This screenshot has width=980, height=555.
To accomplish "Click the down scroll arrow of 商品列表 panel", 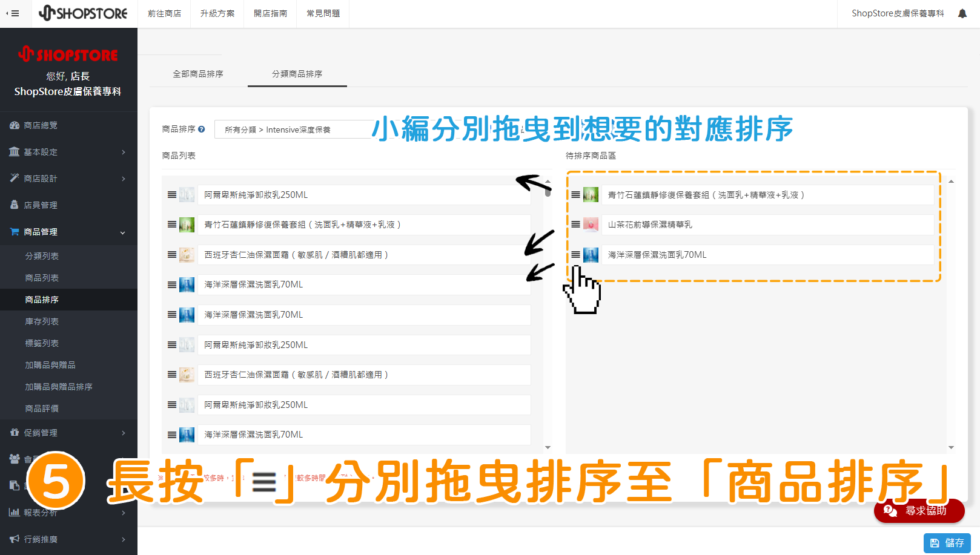I will click(548, 447).
